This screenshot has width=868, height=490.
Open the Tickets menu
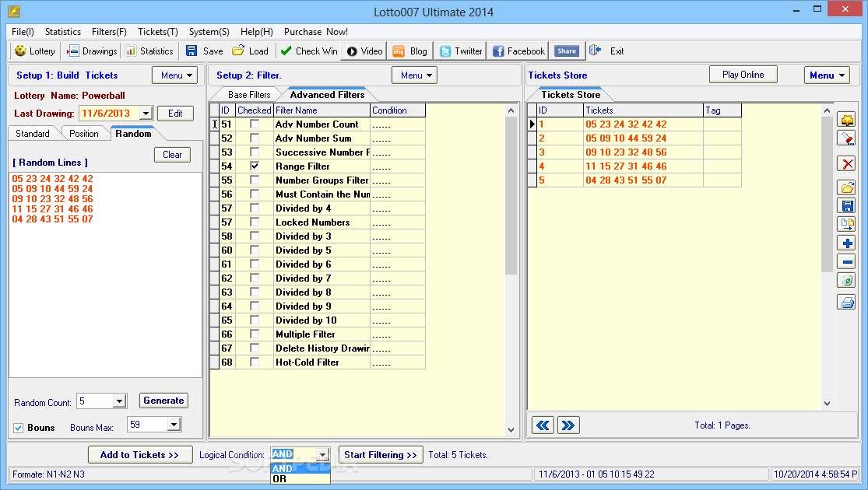(x=158, y=32)
